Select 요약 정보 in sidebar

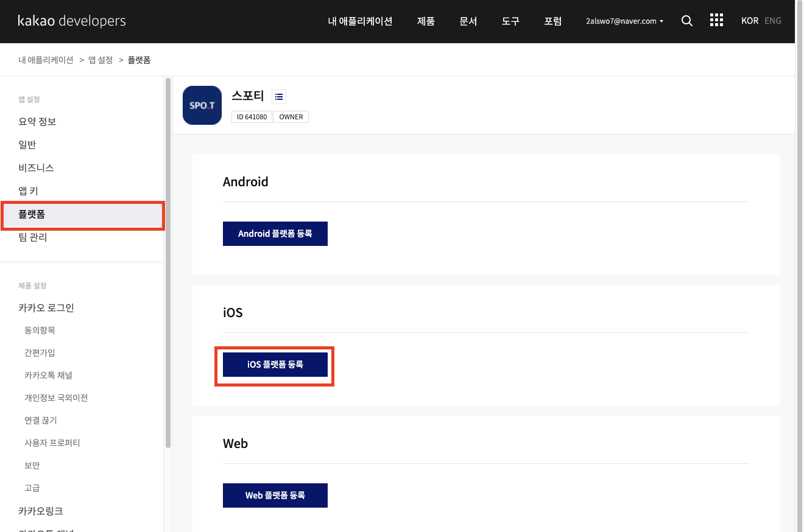[x=37, y=122]
